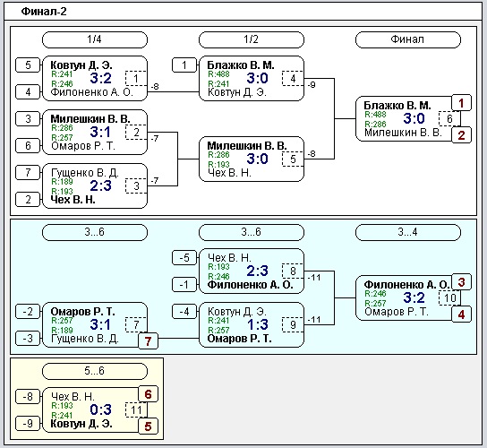
Task: Click seed box -5 beside Чех
Action: (x=184, y=258)
